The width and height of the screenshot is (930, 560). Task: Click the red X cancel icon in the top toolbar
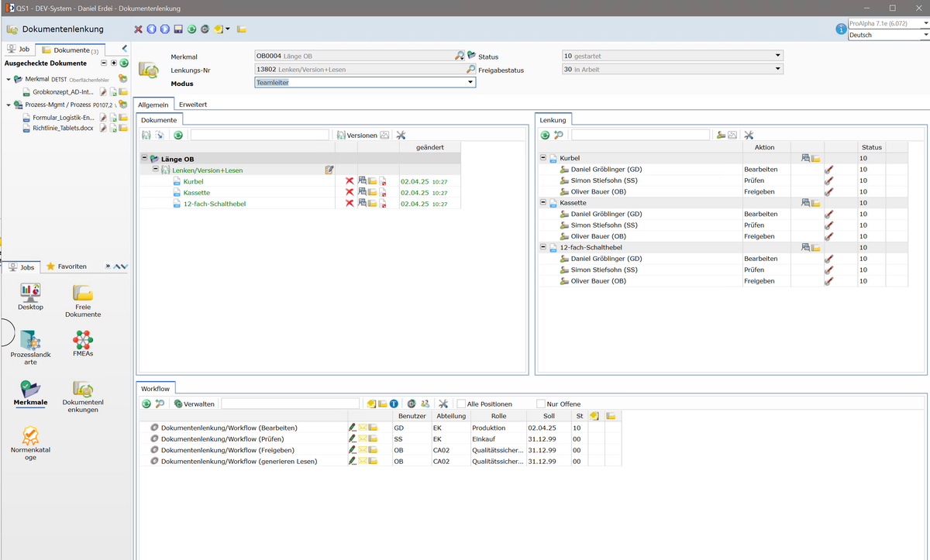pyautogui.click(x=139, y=29)
